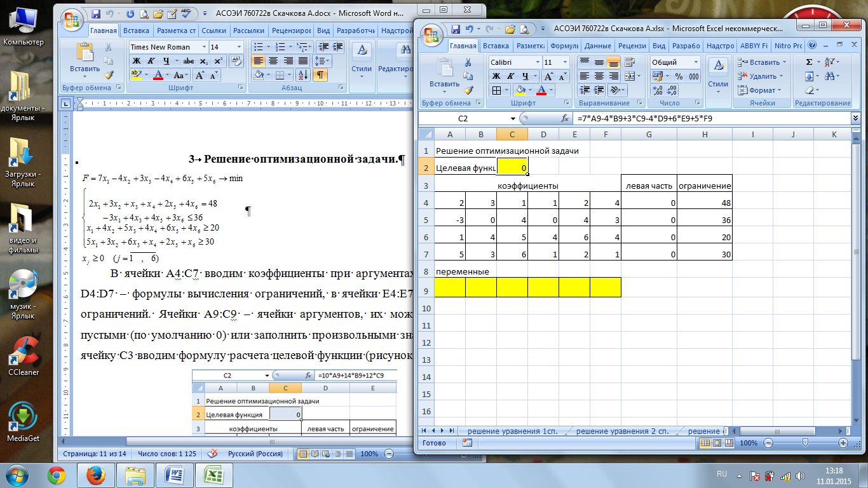Click Windows Start button
Image resolution: width=868 pixels, height=488 pixels.
tap(17, 475)
